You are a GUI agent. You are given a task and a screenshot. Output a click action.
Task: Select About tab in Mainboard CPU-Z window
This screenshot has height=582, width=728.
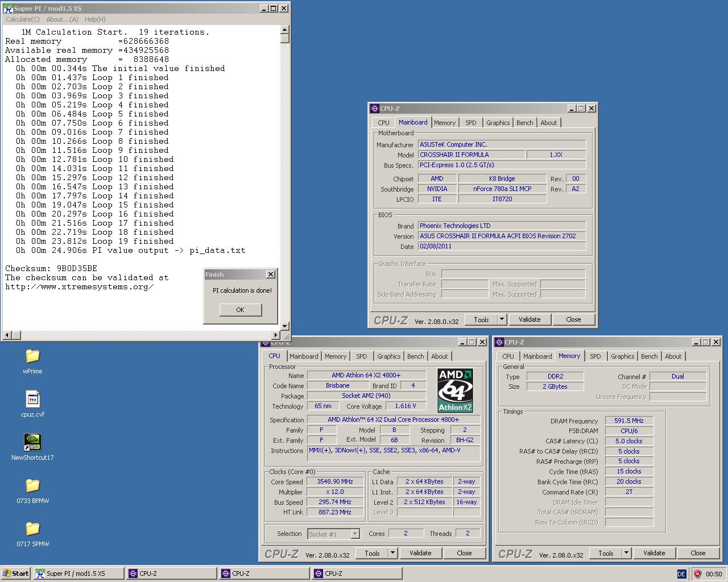549,123
